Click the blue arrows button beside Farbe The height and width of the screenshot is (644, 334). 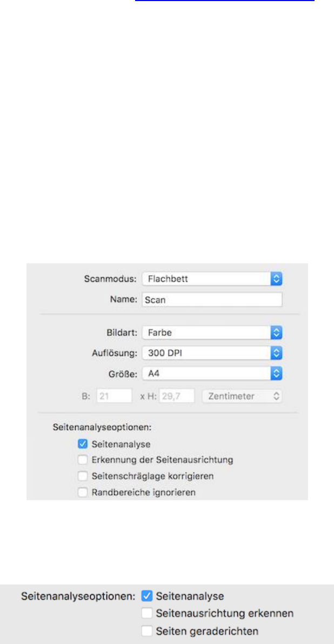point(277,333)
